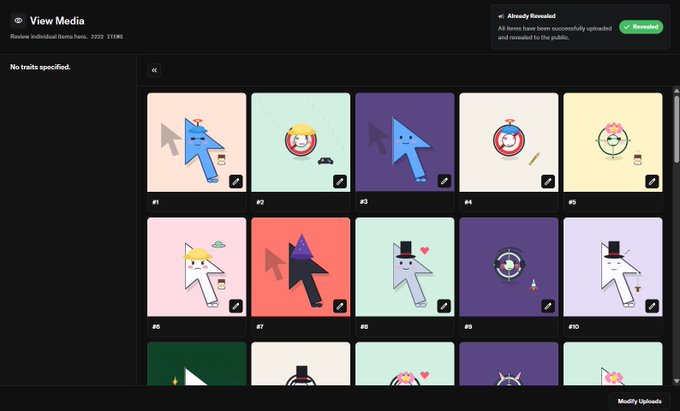
Task: Open thumbnail of item #5 on yellow background
Action: [613, 142]
